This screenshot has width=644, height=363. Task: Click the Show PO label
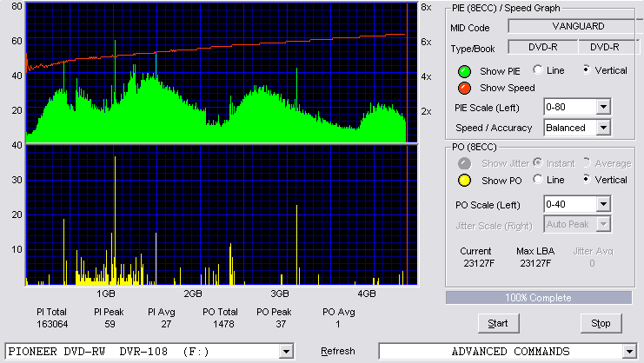coord(501,181)
